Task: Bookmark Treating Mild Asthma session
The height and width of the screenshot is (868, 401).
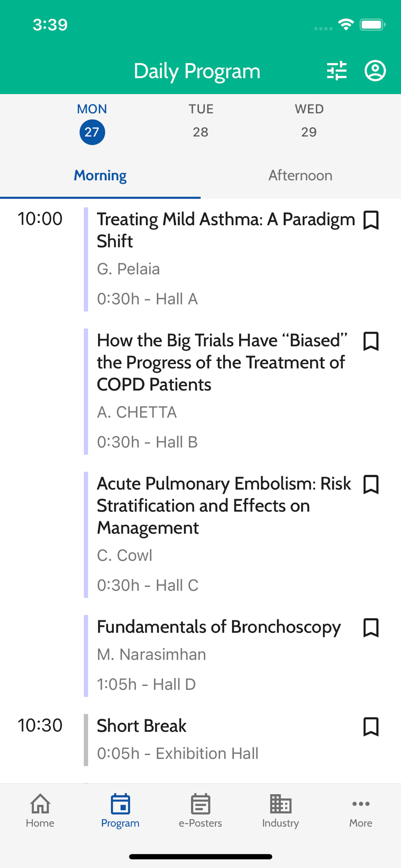Action: [x=371, y=220]
